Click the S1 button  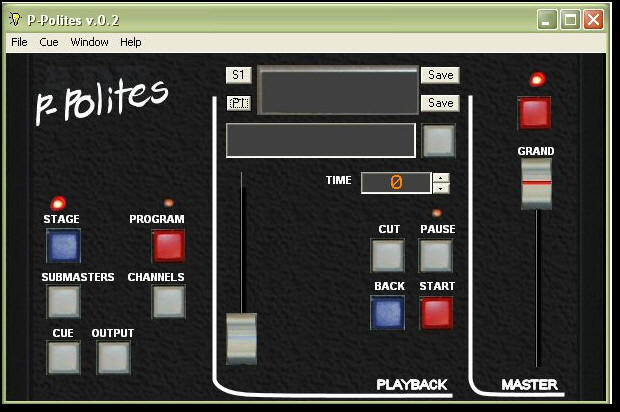pos(238,75)
